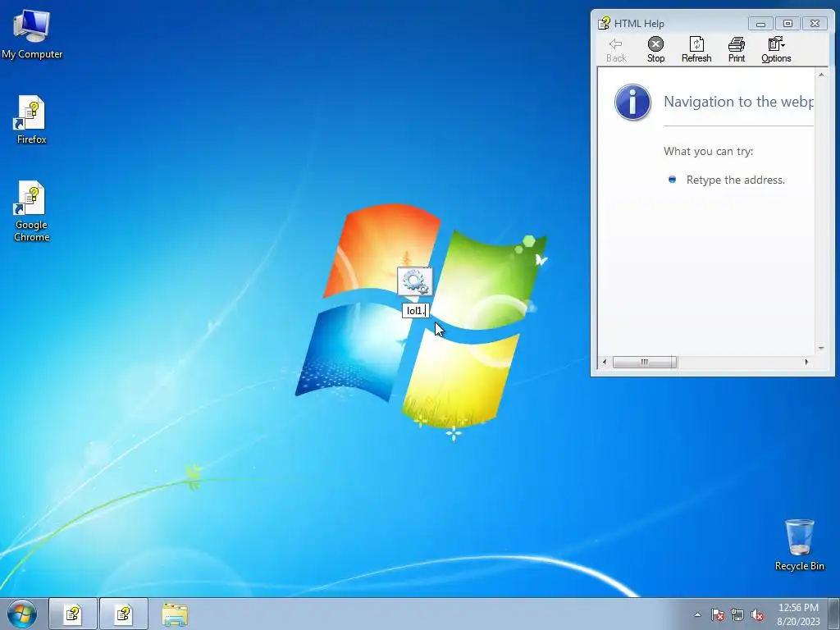Switch to second HTML Help taskbar button

click(x=124, y=614)
